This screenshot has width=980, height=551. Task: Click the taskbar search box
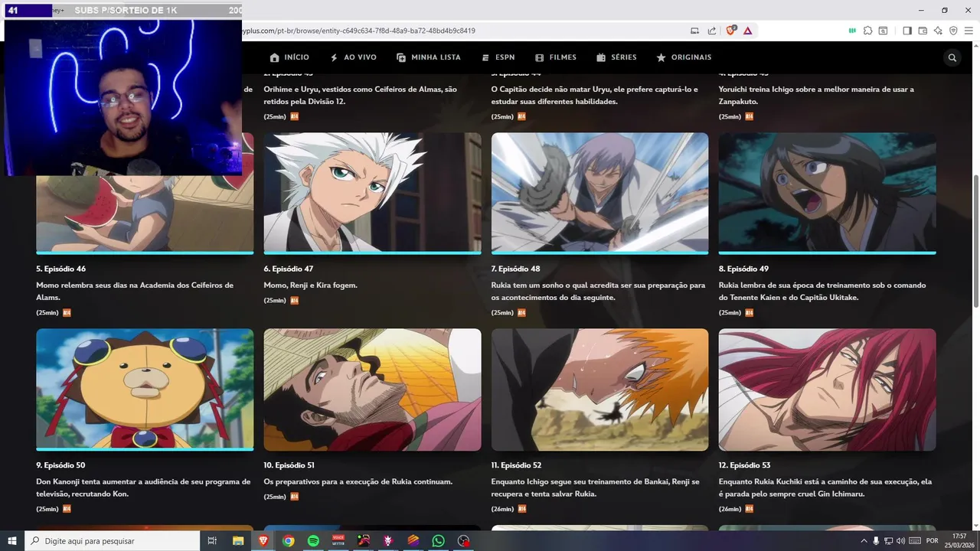tap(113, 541)
